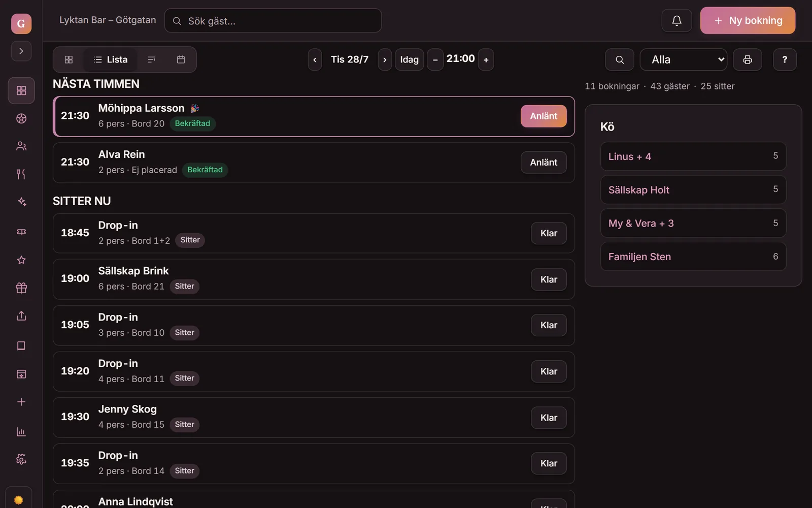The width and height of the screenshot is (812, 508).
Task: Go to previous day
Action: [x=315, y=60]
